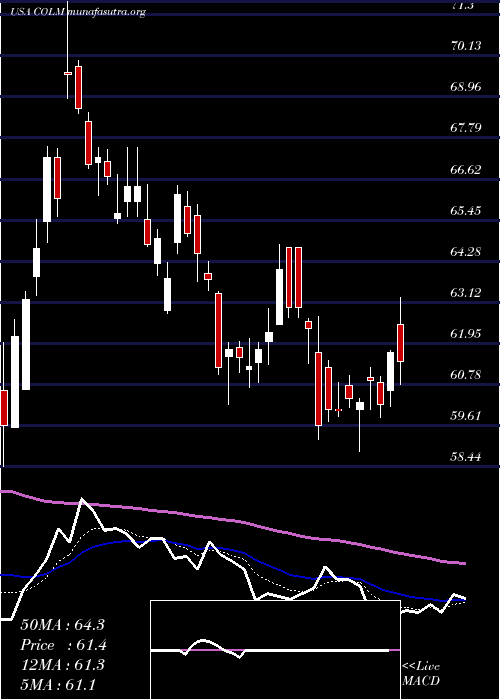Click the 59.61 price axis label

click(466, 416)
